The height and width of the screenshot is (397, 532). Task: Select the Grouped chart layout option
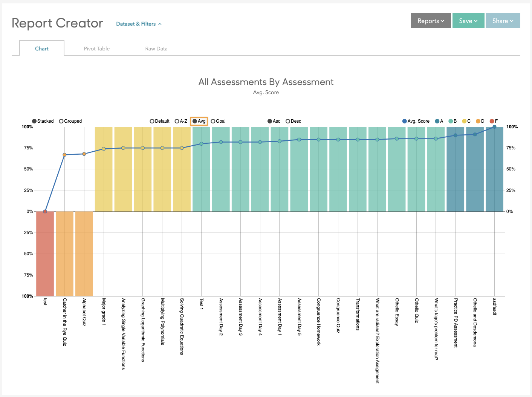61,121
